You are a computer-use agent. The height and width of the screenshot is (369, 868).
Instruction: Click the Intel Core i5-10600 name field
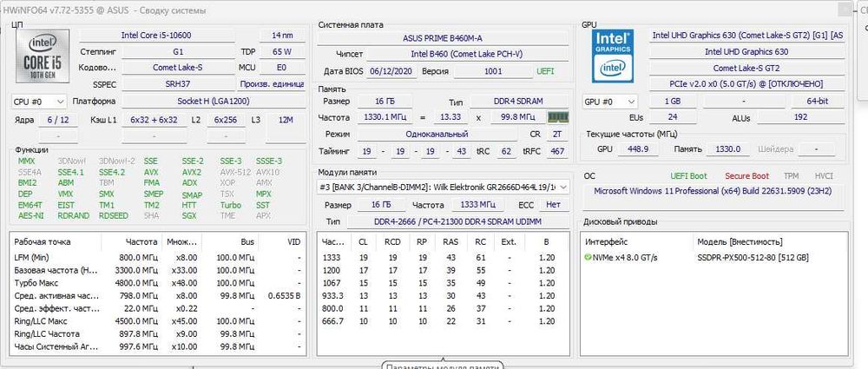click(156, 36)
